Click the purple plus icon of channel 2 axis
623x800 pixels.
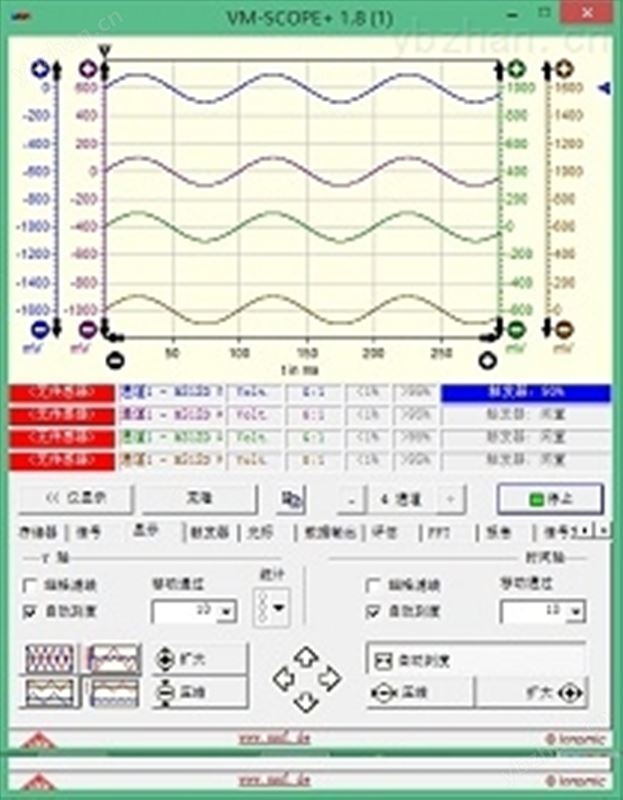click(x=88, y=68)
